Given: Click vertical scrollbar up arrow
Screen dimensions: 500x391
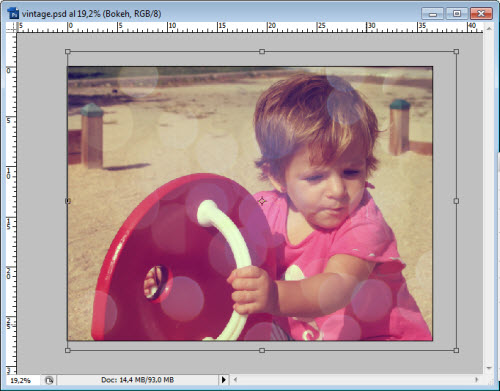Looking at the screenshot, I should click(489, 29).
